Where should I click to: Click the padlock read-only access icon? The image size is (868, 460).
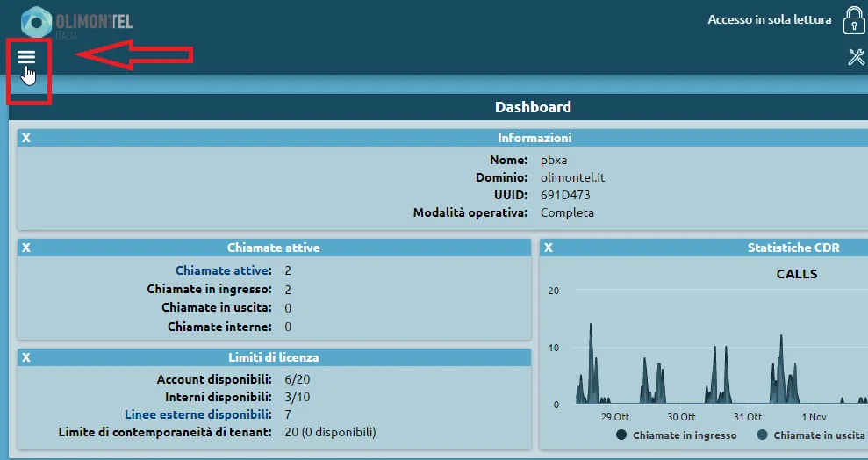coord(853,20)
